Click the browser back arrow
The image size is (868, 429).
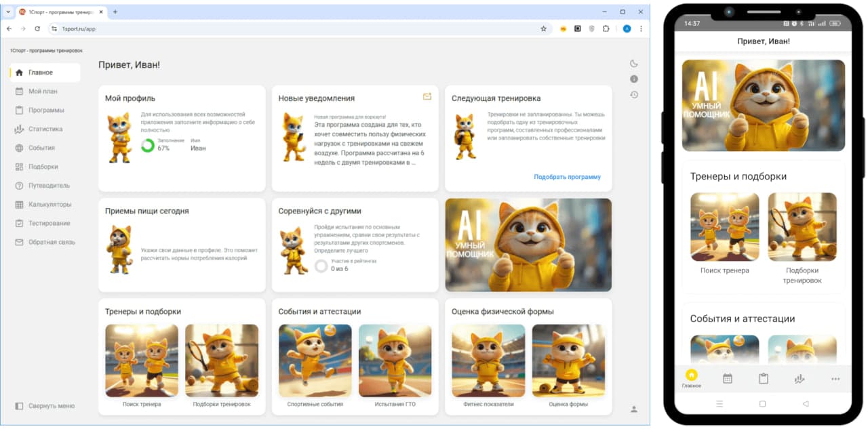point(9,28)
